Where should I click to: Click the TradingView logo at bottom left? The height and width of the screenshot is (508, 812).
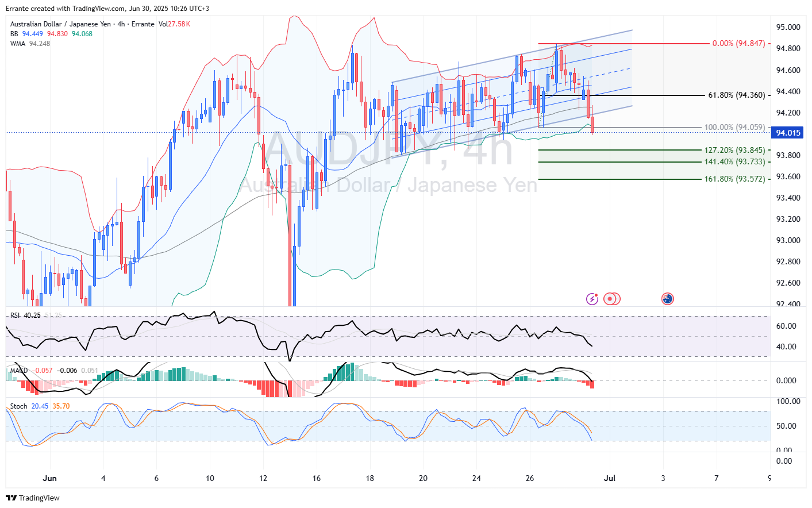pos(33,498)
